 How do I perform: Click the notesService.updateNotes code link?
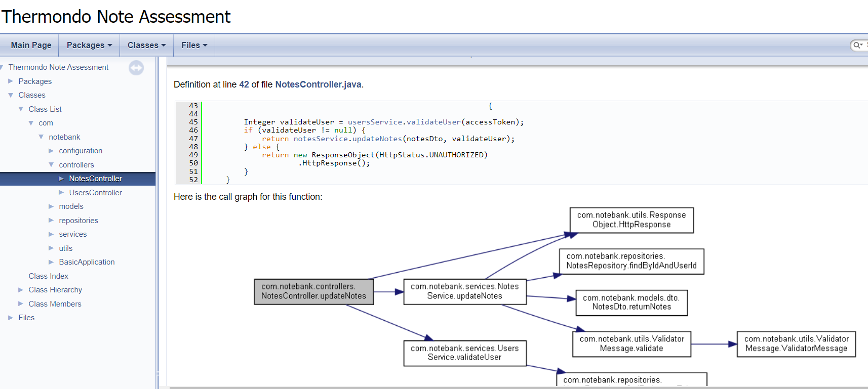(x=348, y=139)
